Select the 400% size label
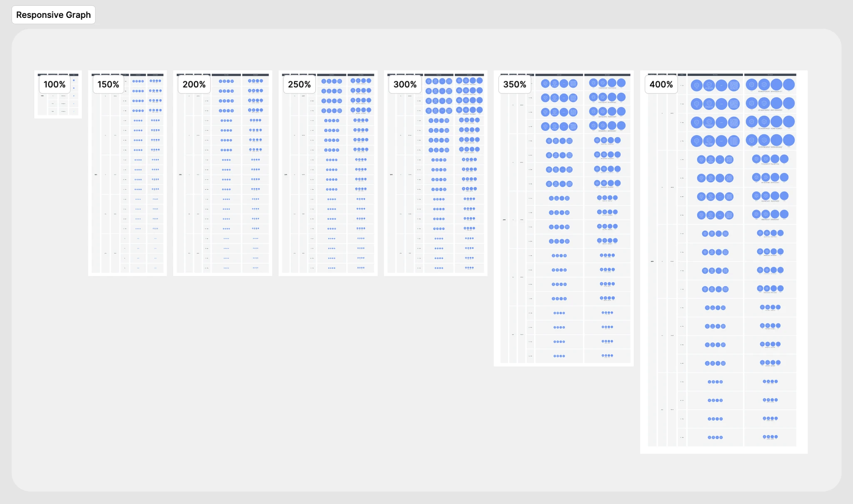 point(661,84)
